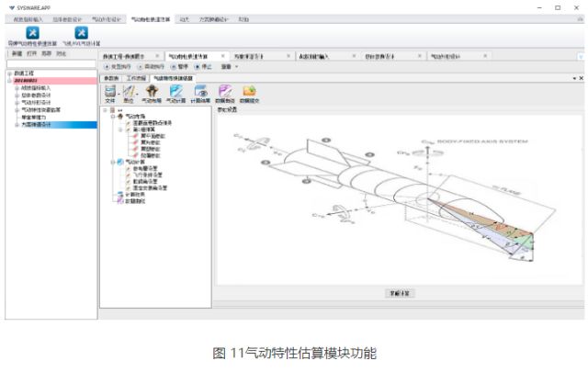The image size is (588, 383).
Task: Click the first blue wrench ribbon icon
Action: tap(33, 32)
